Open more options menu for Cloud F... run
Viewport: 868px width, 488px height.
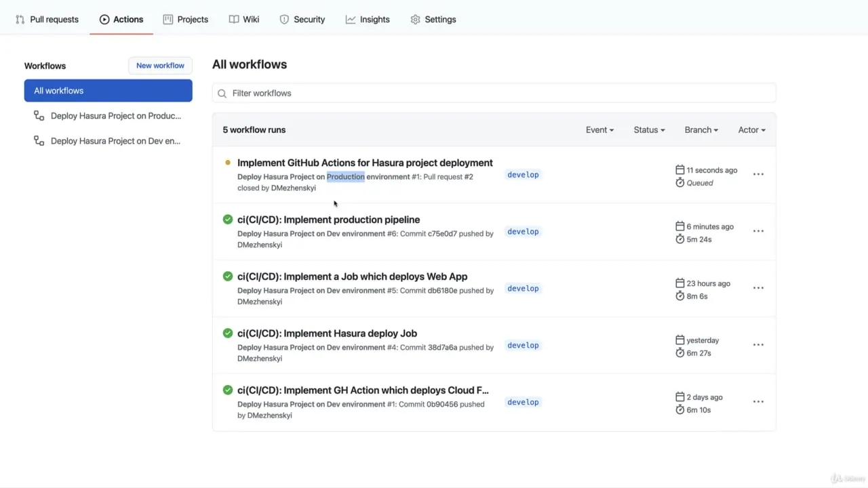tap(758, 402)
